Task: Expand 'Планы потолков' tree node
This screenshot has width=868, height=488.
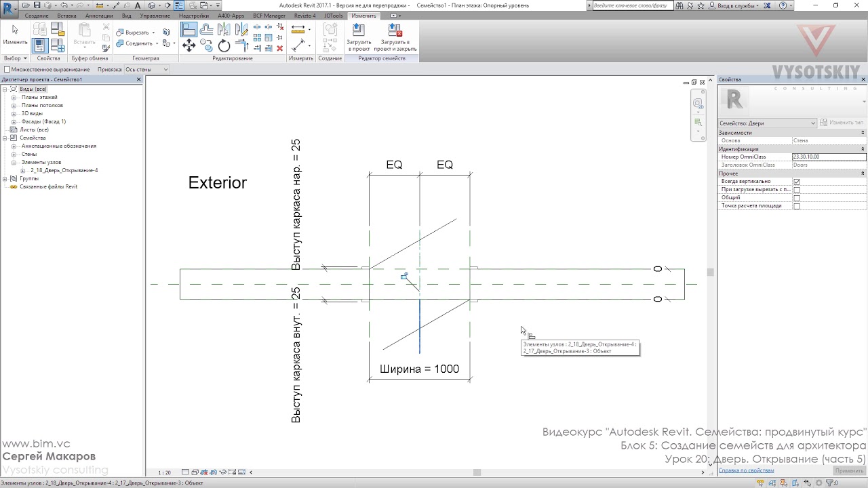Action: click(x=14, y=105)
